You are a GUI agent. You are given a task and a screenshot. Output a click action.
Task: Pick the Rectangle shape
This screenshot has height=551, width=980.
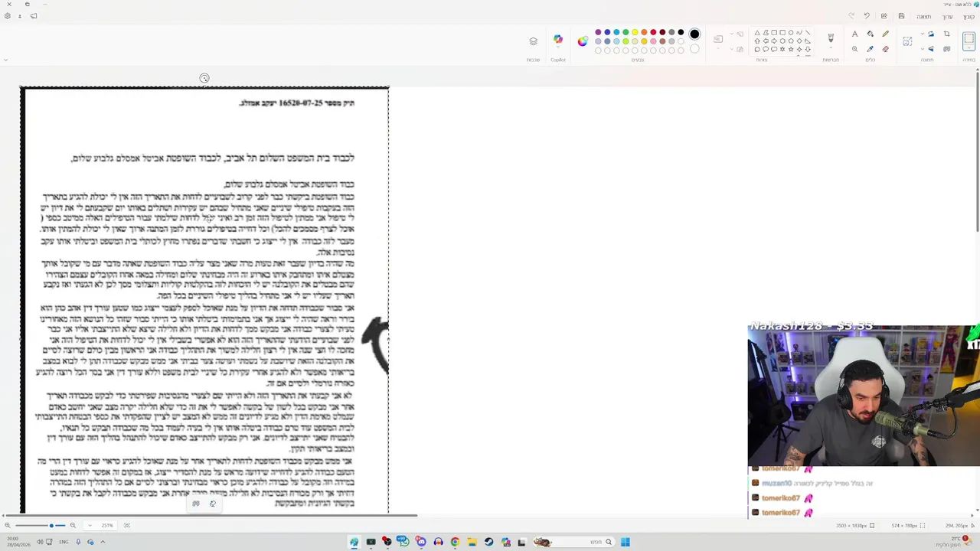(x=782, y=32)
